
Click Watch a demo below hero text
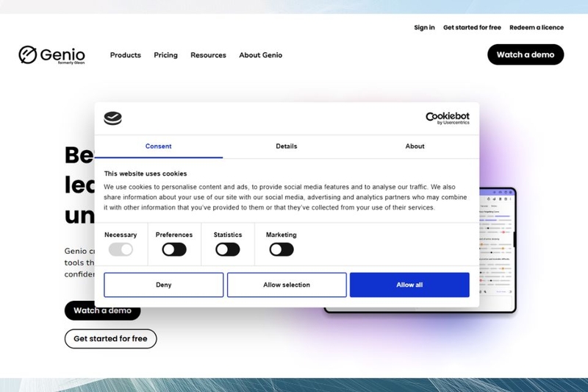102,310
